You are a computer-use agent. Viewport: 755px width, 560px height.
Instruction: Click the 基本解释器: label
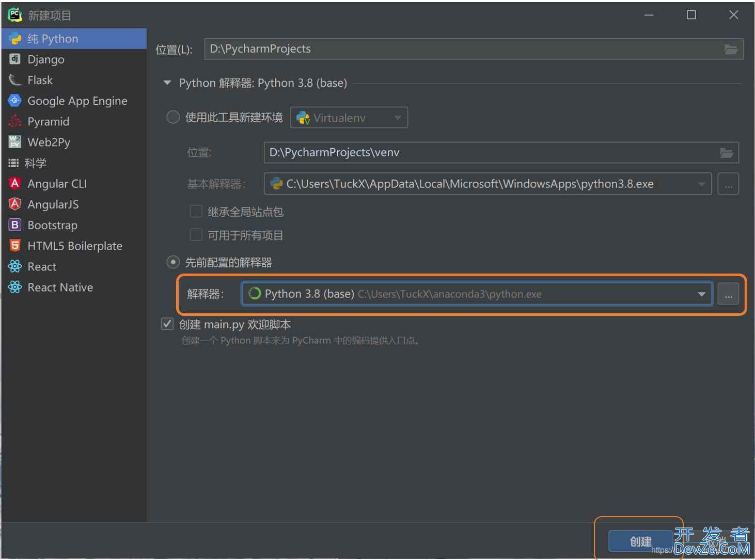click(x=216, y=184)
